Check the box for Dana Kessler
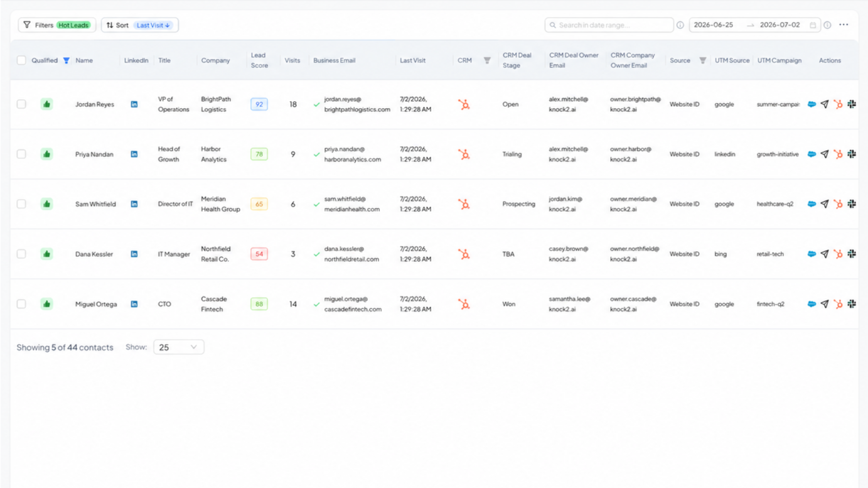 tap(21, 254)
